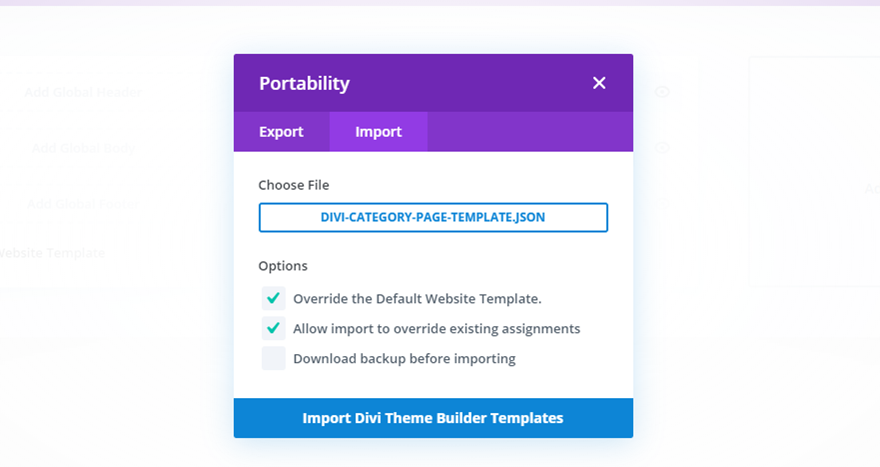
Task: Click the 'Override the Default Website Template.' label text
Action: pyautogui.click(x=417, y=299)
